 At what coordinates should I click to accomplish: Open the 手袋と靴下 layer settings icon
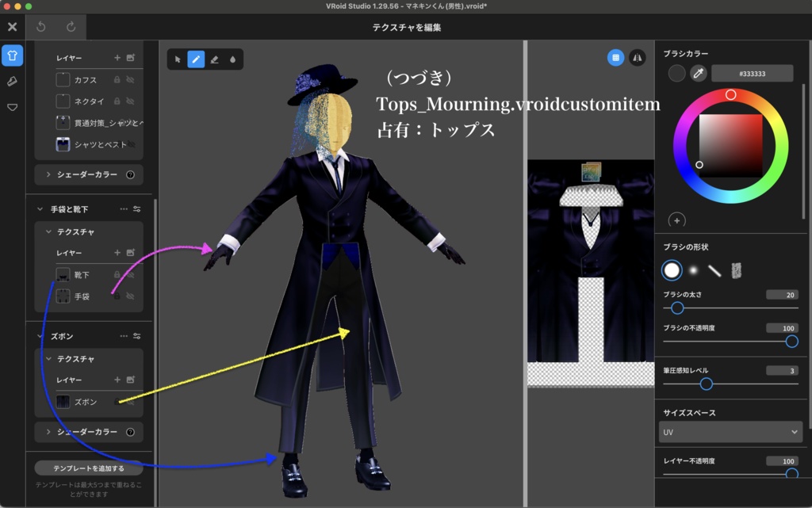[x=137, y=209]
